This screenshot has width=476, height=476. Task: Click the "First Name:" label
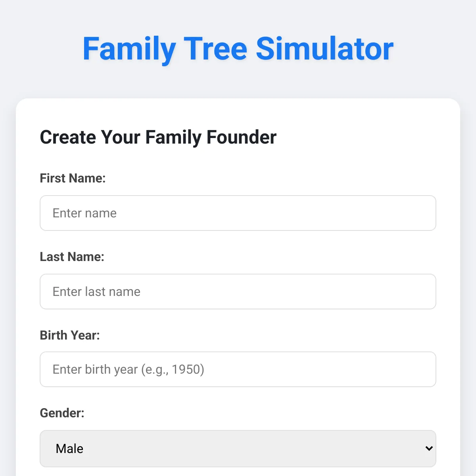(x=73, y=178)
